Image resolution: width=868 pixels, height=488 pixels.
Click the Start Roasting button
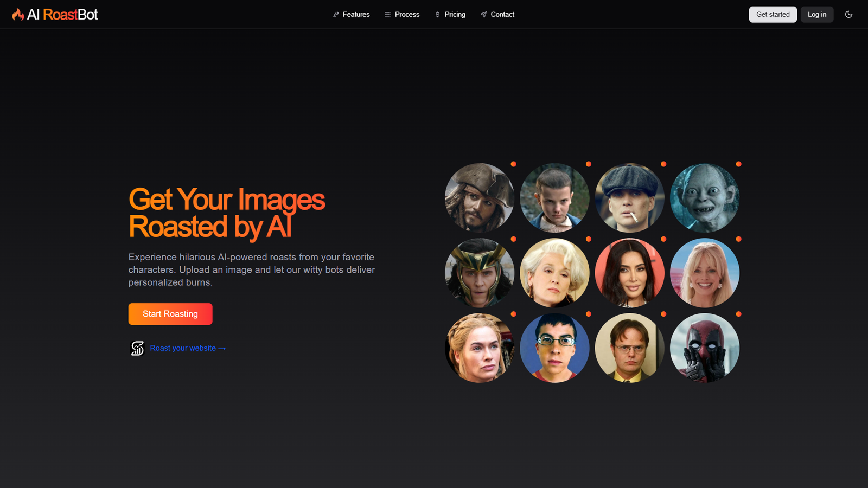[170, 314]
